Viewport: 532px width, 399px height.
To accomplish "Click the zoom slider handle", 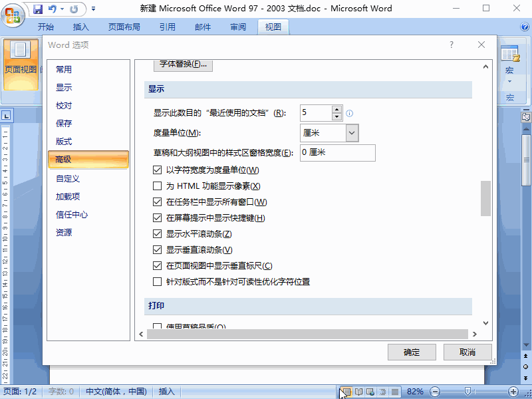I will (467, 392).
